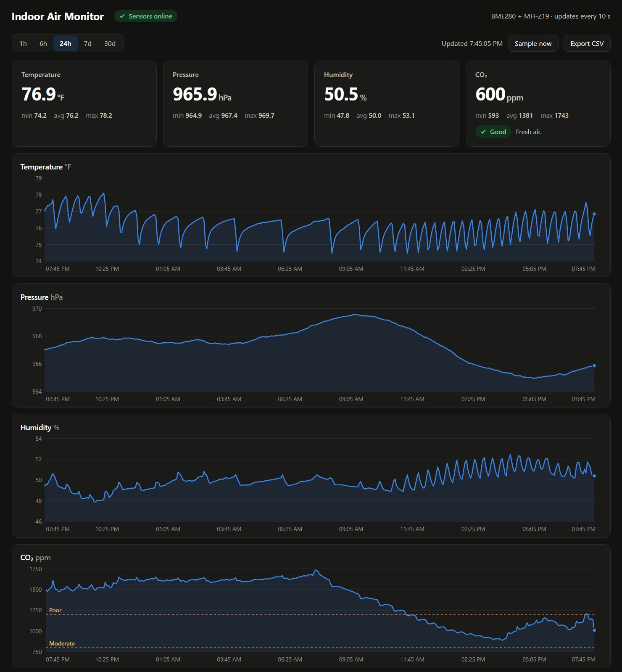Choose the 7d time range
Screen dimensions: 622x672
(88, 43)
